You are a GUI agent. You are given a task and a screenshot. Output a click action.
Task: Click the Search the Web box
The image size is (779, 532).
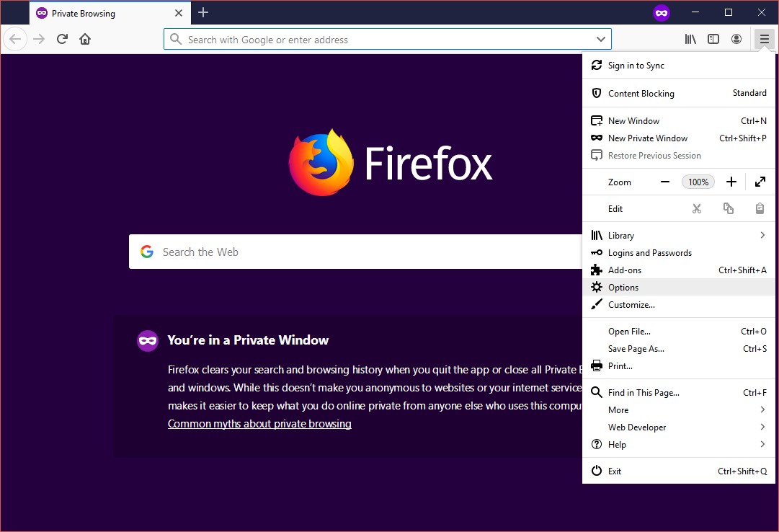pyautogui.click(x=355, y=252)
